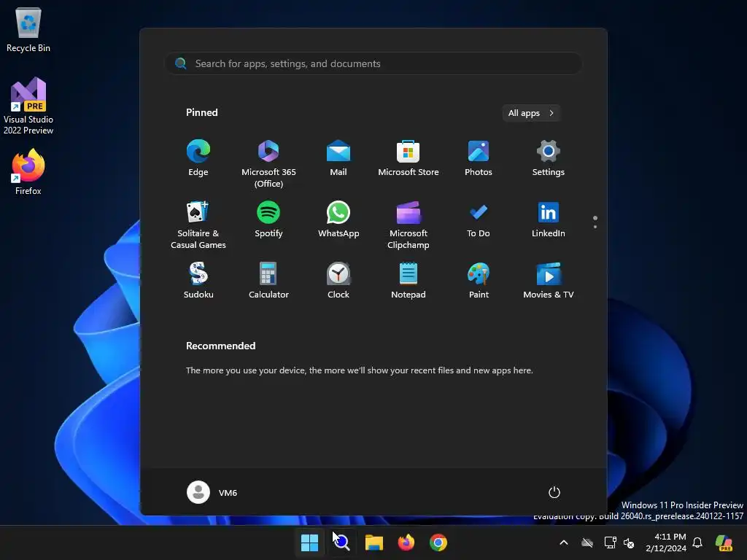
Task: Open Notepad from the Start menu
Action: 409,281
